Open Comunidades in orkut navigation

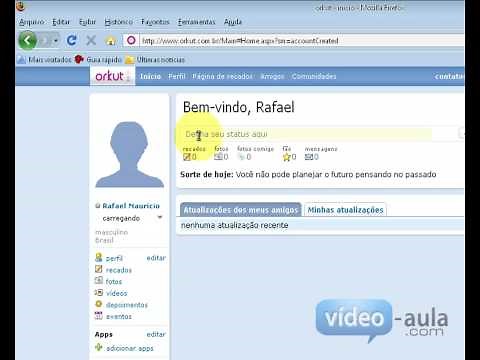(x=314, y=76)
